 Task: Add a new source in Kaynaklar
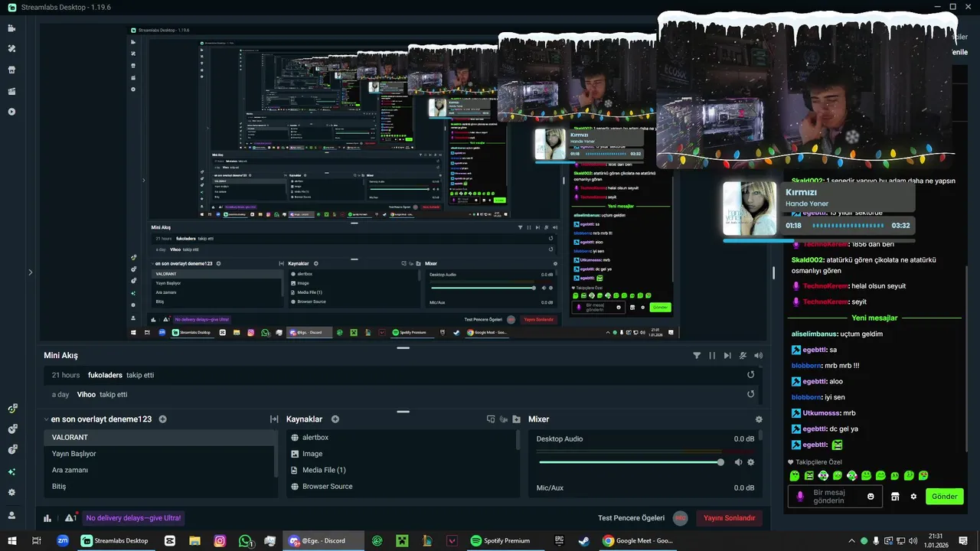tap(335, 419)
